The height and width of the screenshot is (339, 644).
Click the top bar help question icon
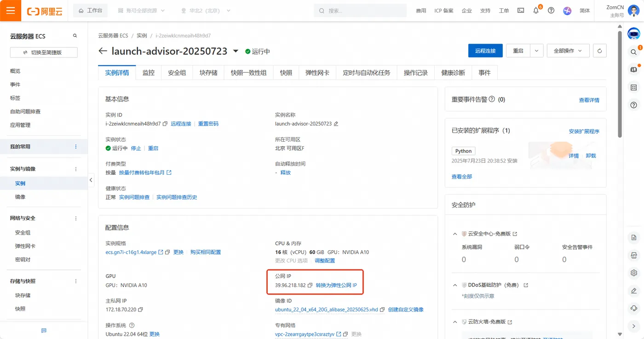551,11
